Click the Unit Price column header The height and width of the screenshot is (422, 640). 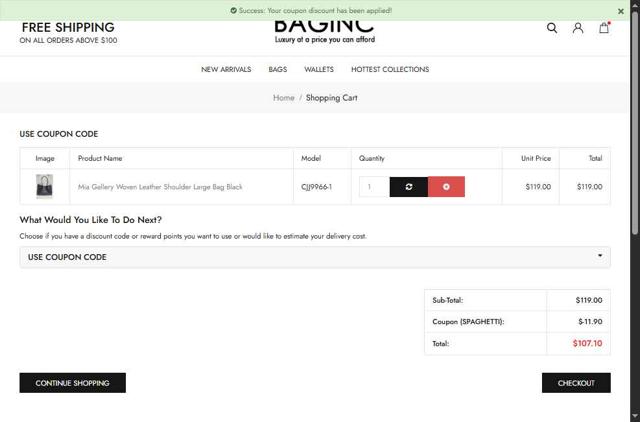[536, 158]
